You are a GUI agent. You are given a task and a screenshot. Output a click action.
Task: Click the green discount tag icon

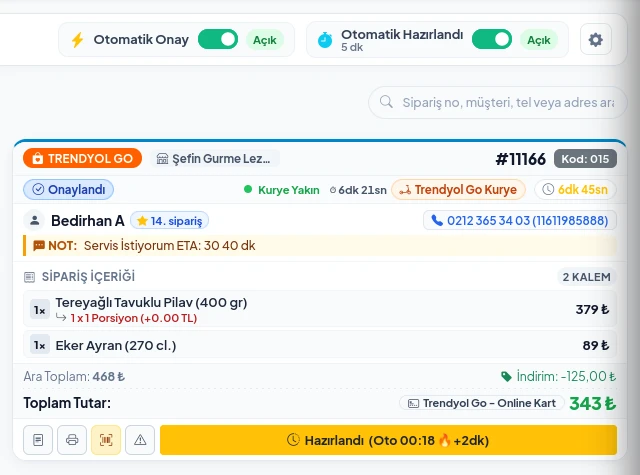[506, 377]
